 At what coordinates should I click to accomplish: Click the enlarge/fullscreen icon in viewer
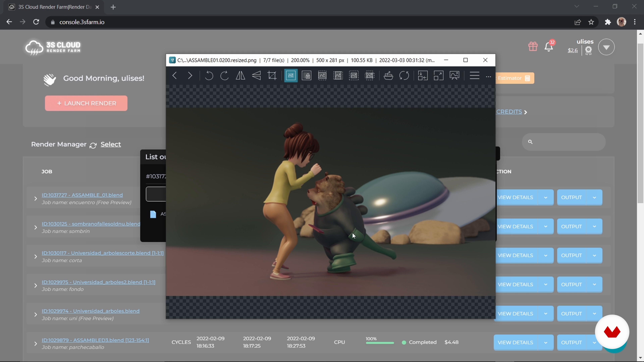click(x=439, y=75)
